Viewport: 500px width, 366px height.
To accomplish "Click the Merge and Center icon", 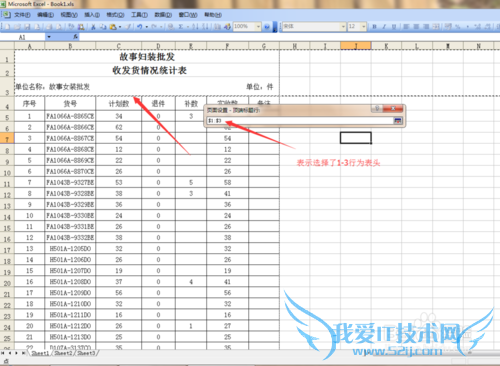I will point(436,26).
